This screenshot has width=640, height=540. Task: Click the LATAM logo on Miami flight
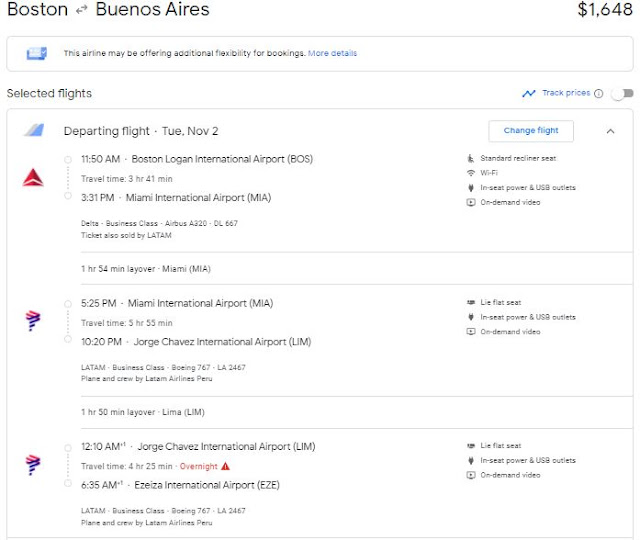coord(33,320)
